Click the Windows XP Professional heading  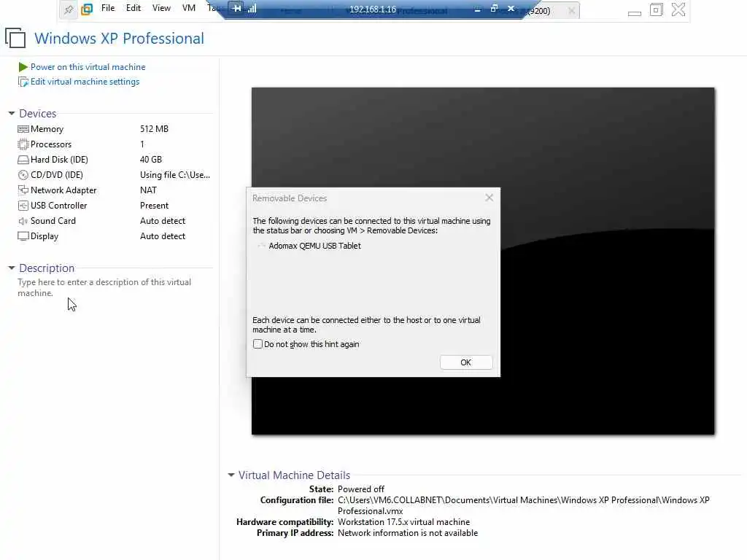click(x=119, y=38)
